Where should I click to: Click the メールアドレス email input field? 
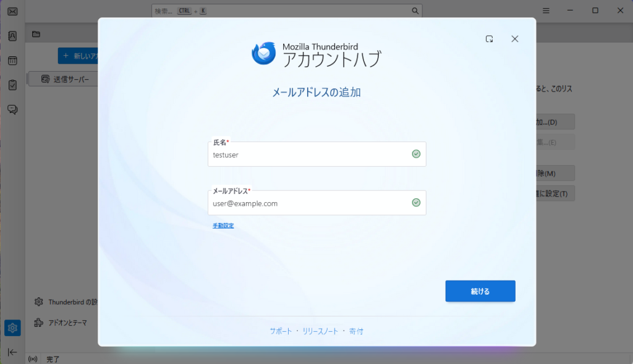click(x=309, y=203)
